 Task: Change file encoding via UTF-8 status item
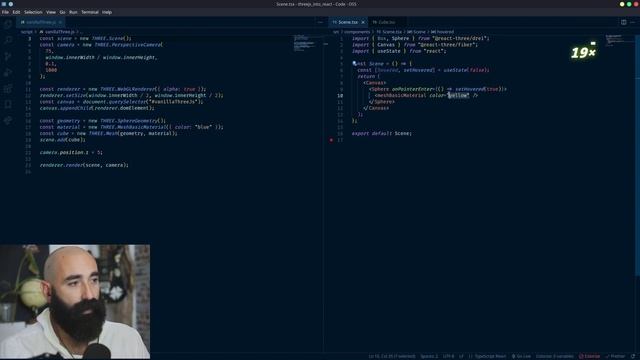tap(448, 356)
